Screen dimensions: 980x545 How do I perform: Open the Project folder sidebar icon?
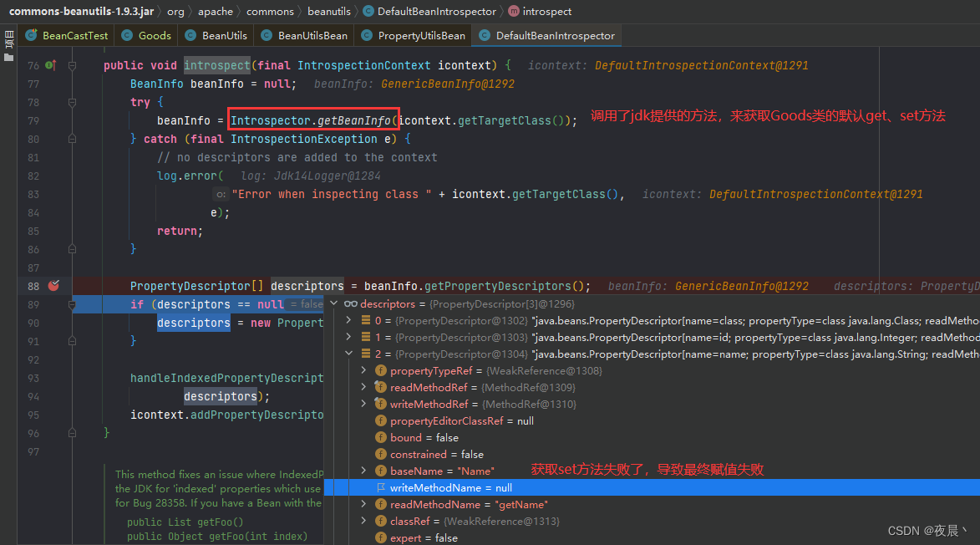[x=8, y=57]
